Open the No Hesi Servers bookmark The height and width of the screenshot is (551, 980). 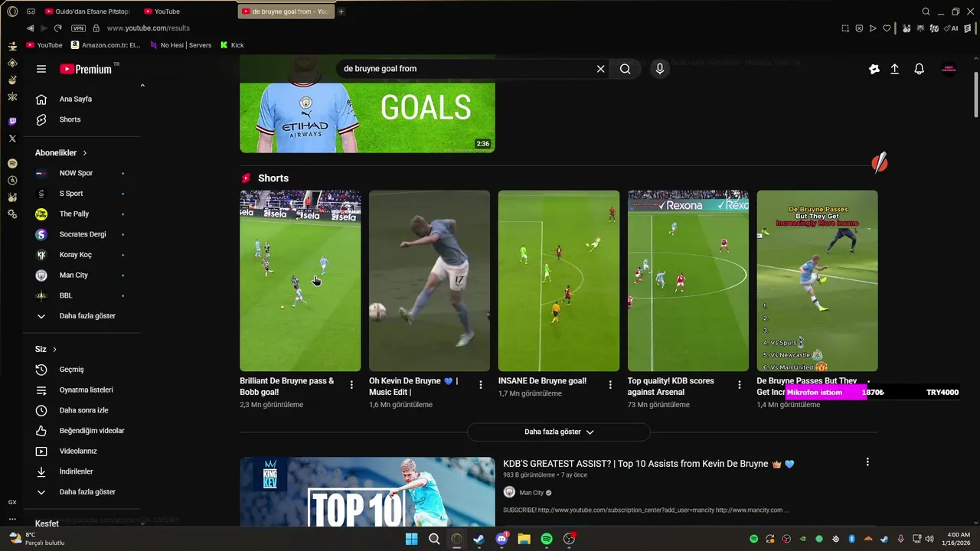[x=181, y=45]
